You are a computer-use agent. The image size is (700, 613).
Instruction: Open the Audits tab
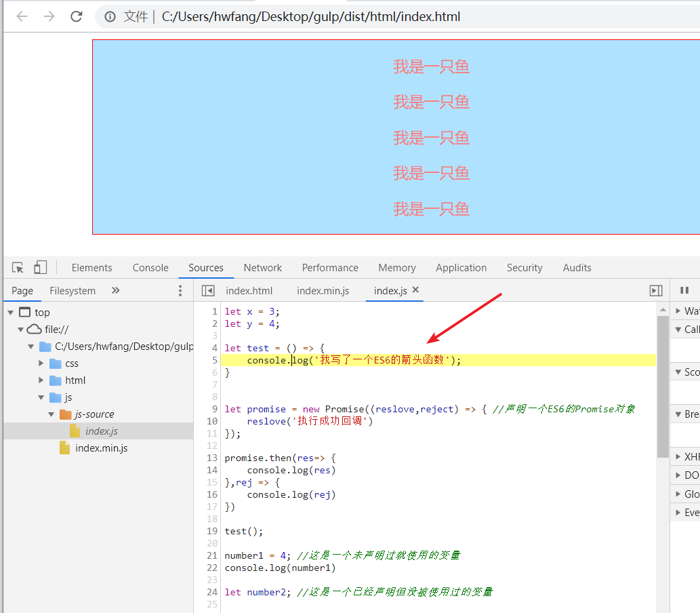tap(577, 268)
